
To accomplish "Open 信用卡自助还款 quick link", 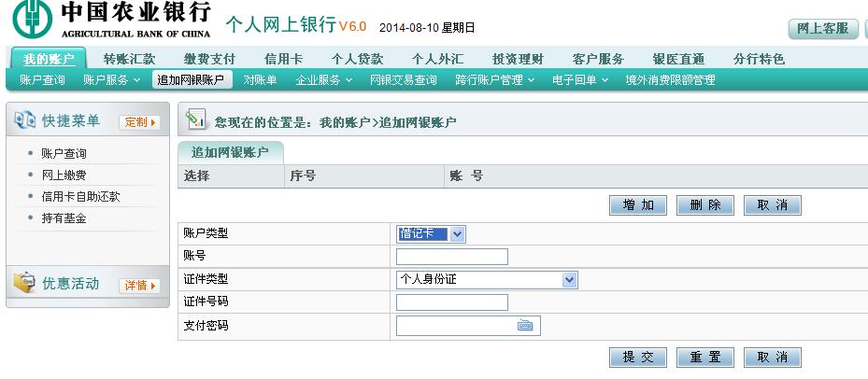I will (80, 197).
